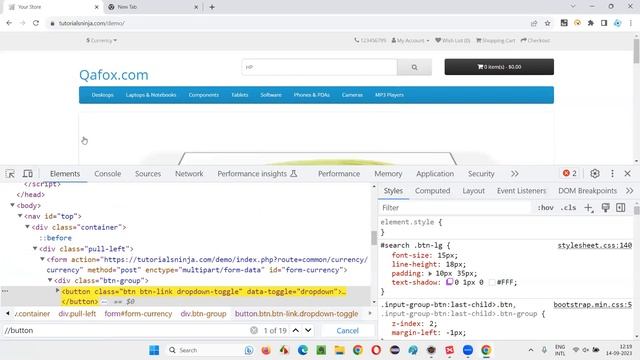
Task: Click the #FFF color swatch
Action: [x=491, y=282]
